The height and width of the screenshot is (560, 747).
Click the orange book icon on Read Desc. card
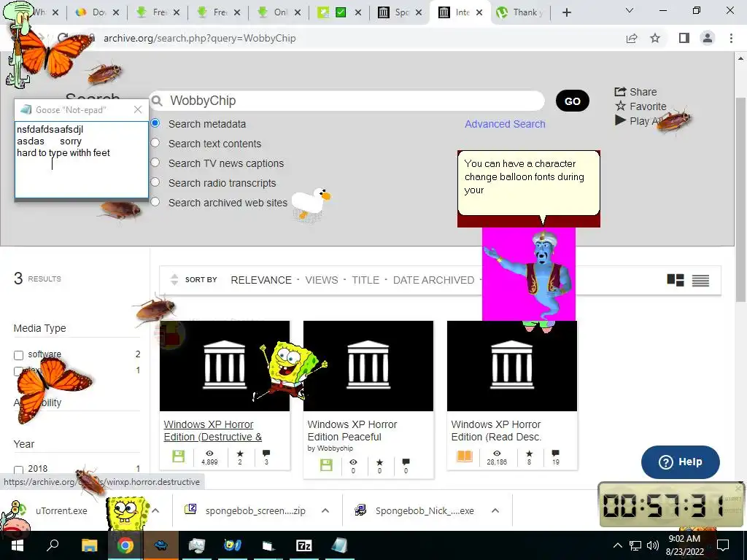pyautogui.click(x=465, y=456)
